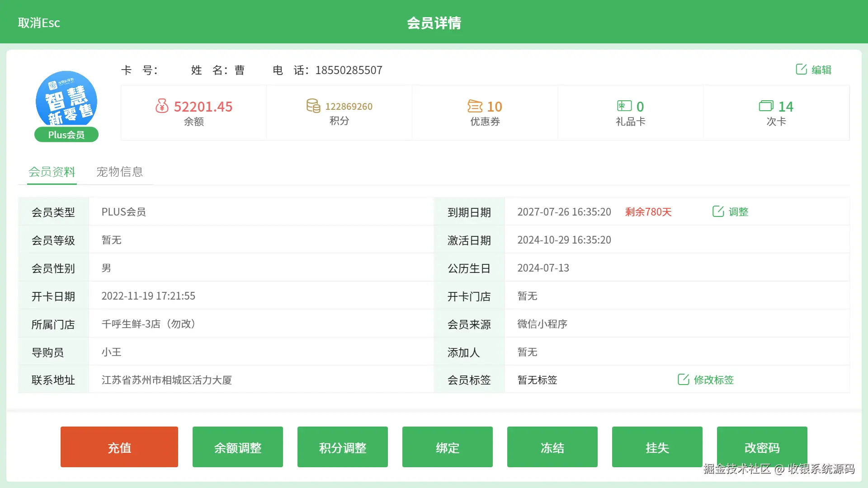Click 取消Esc to cancel
This screenshot has width=868, height=488.
point(39,23)
